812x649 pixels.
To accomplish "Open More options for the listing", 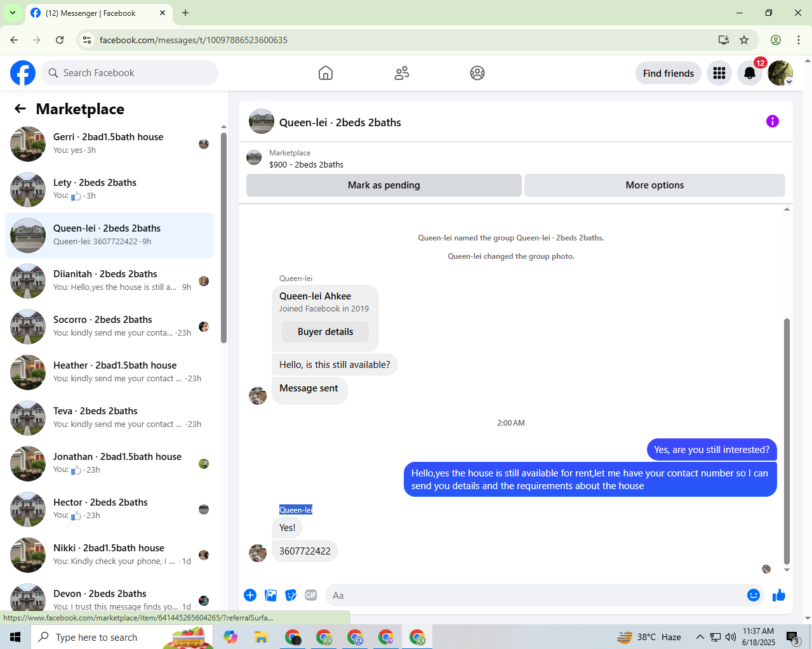I will pyautogui.click(x=655, y=185).
